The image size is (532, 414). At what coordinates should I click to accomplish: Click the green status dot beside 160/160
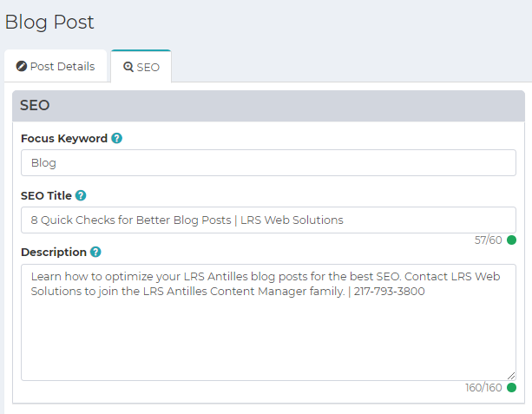(511, 387)
